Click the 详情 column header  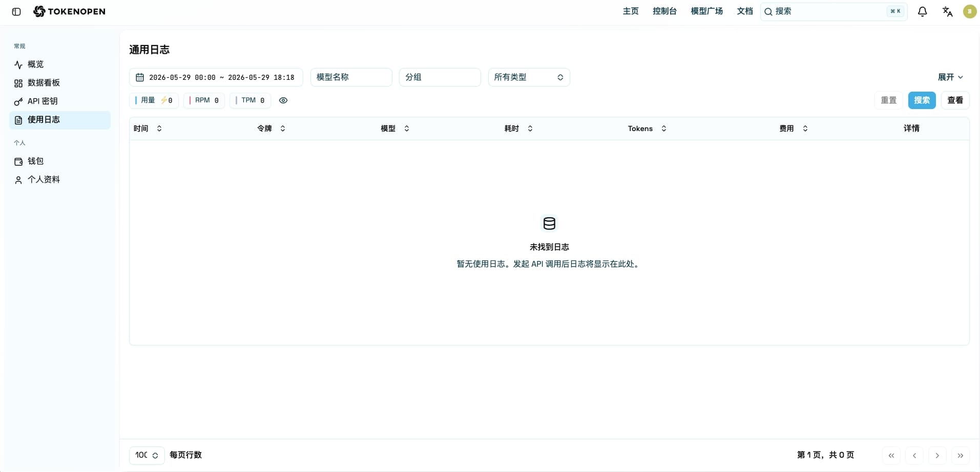[x=911, y=128]
